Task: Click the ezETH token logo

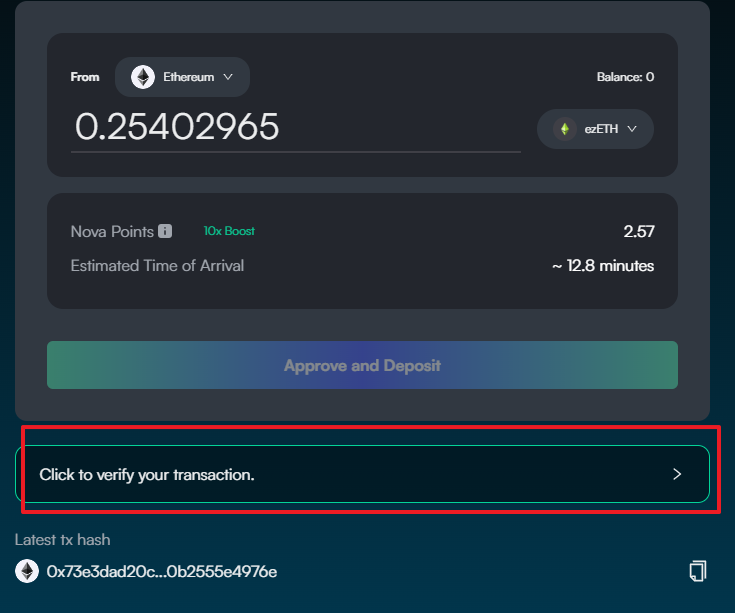Action: click(x=565, y=129)
